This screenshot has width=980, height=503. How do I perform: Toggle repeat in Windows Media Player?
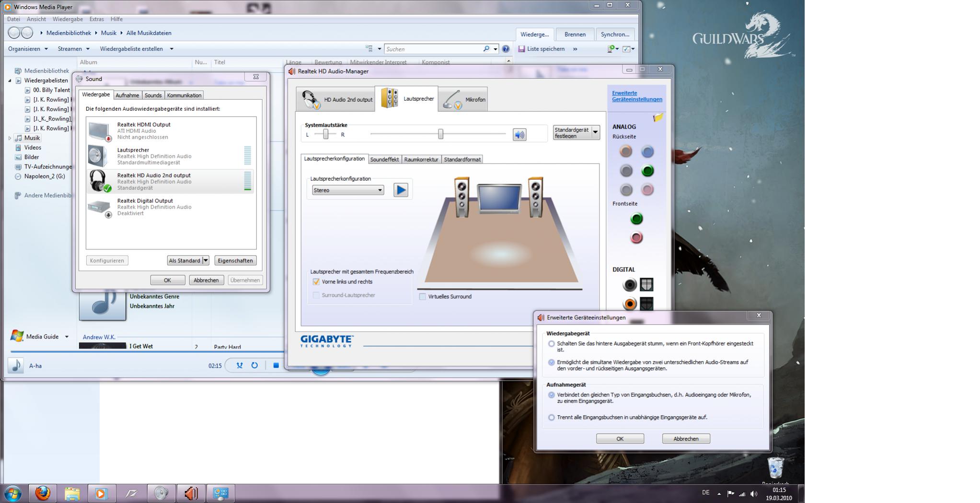[x=254, y=365]
